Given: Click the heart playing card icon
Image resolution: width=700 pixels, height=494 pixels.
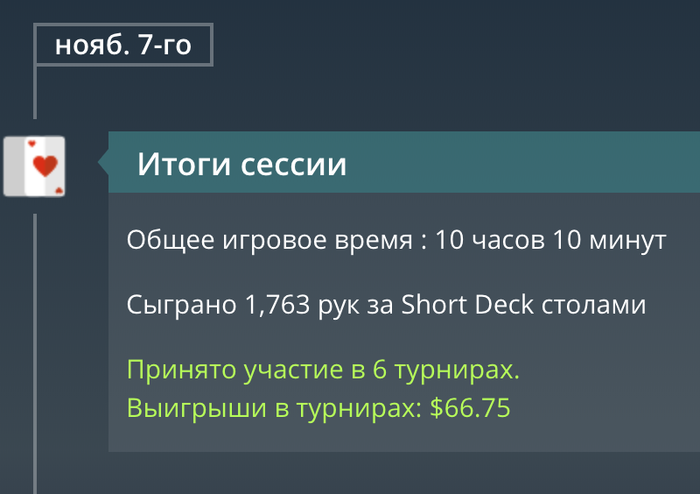Looking at the screenshot, I should 34,166.
